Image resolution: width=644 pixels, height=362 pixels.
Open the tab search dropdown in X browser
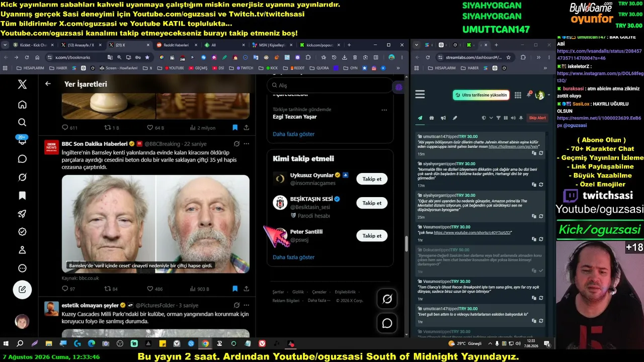click(x=5, y=45)
